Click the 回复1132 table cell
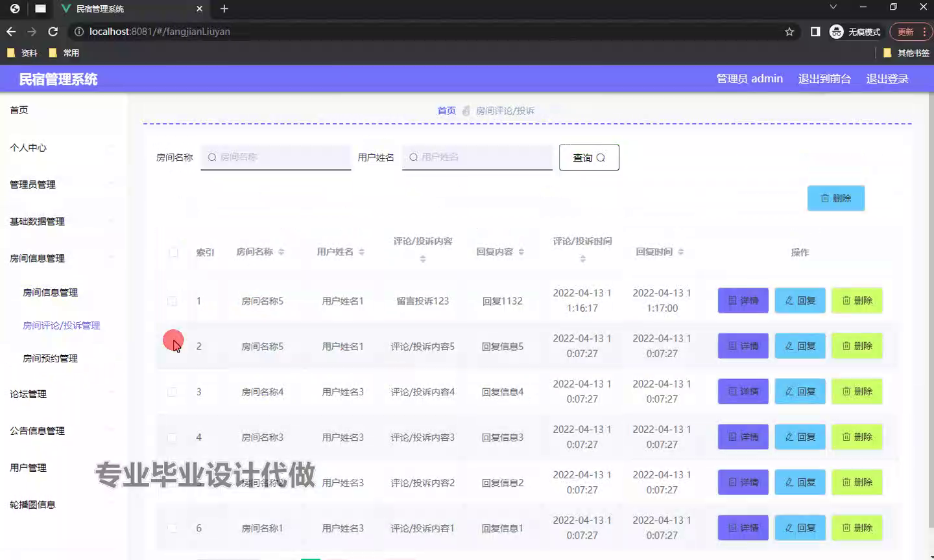 503,301
